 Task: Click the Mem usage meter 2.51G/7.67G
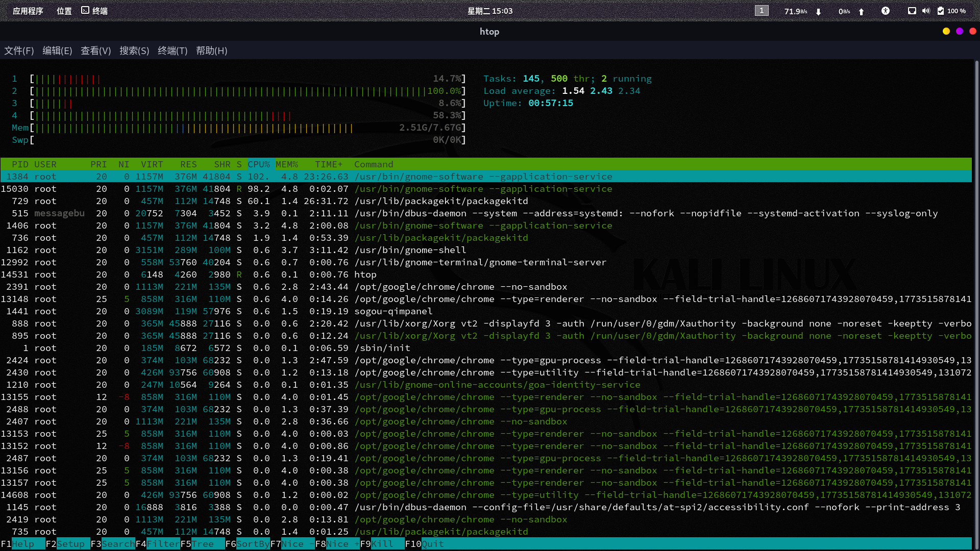click(x=248, y=128)
